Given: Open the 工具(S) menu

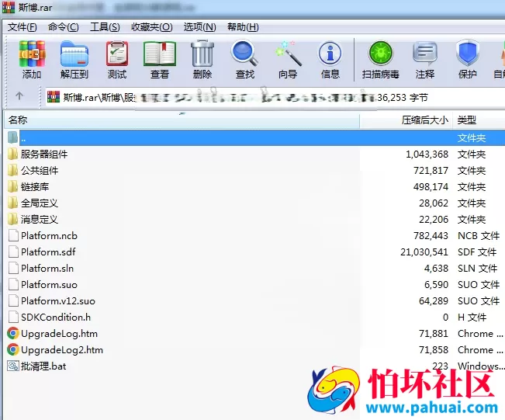Looking at the screenshot, I should click(x=105, y=27).
